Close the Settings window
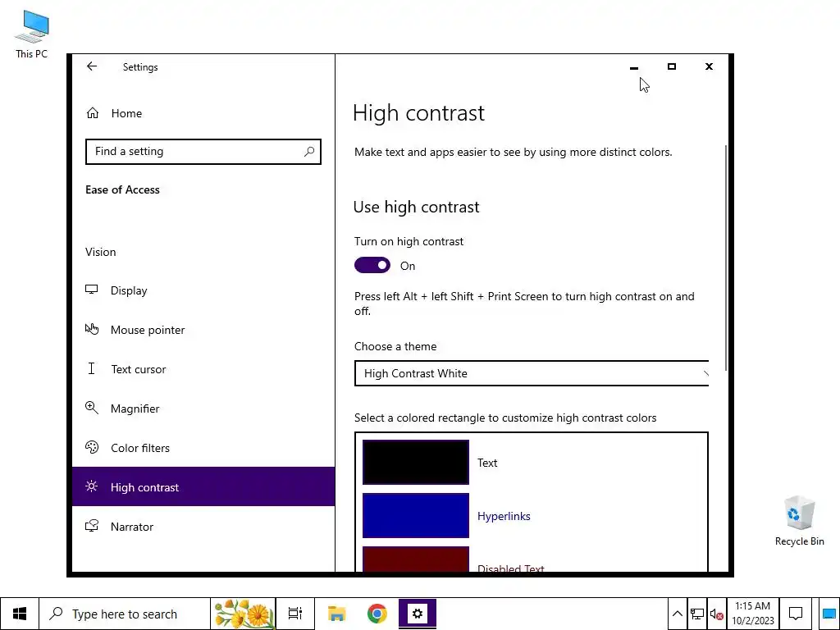This screenshot has width=840, height=630. coord(709,66)
